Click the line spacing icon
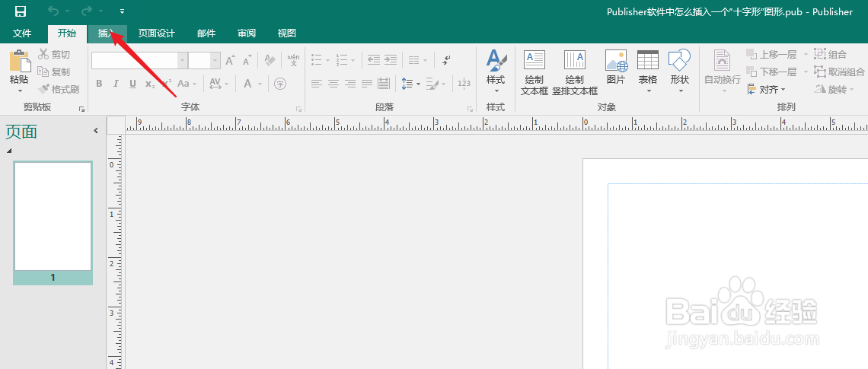The height and width of the screenshot is (369, 868). coord(407,84)
